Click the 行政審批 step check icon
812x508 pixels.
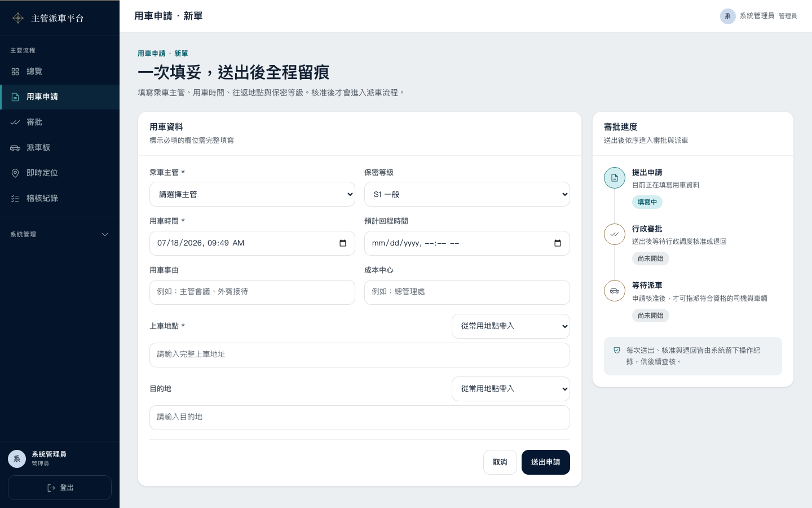click(x=615, y=234)
